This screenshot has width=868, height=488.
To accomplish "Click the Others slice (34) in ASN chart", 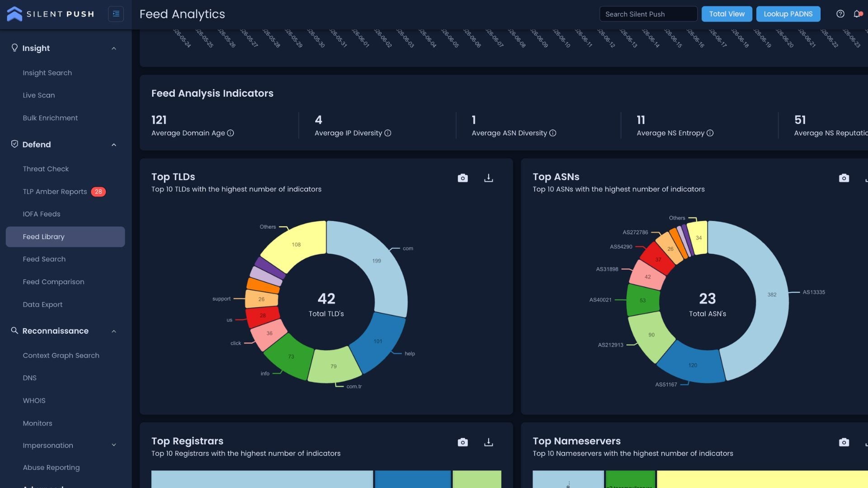I will [x=699, y=238].
